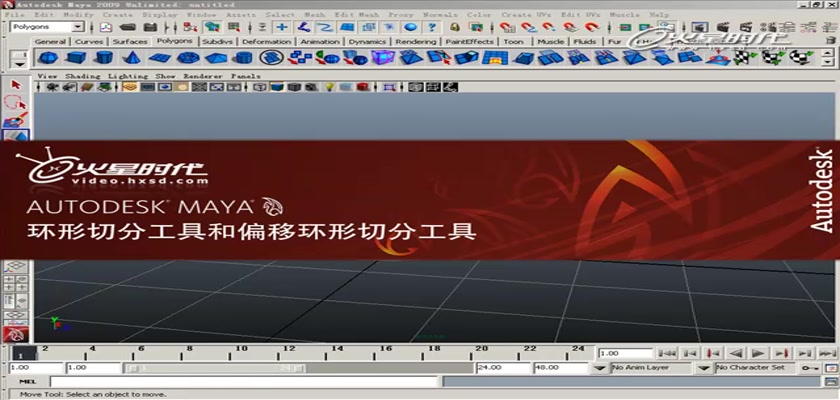840x400 pixels.
Task: Click the Open Scene folder icon
Action: (128, 27)
